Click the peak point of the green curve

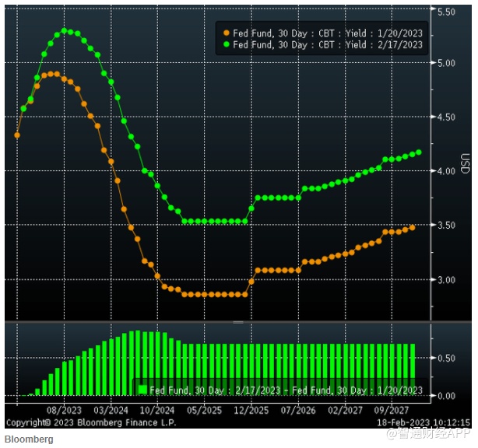[65, 30]
